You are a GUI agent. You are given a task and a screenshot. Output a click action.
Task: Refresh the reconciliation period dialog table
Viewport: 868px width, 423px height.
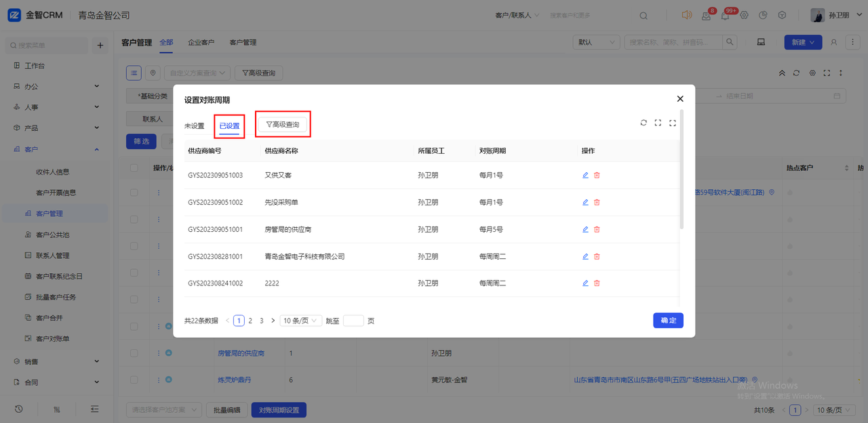(643, 123)
